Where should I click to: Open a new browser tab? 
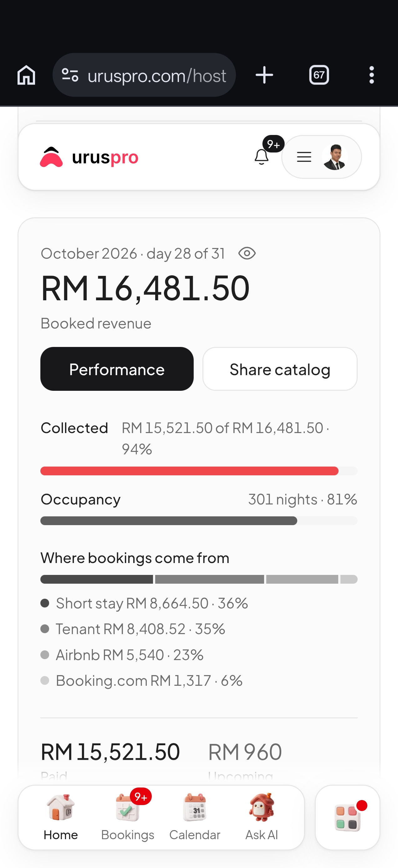pos(264,75)
